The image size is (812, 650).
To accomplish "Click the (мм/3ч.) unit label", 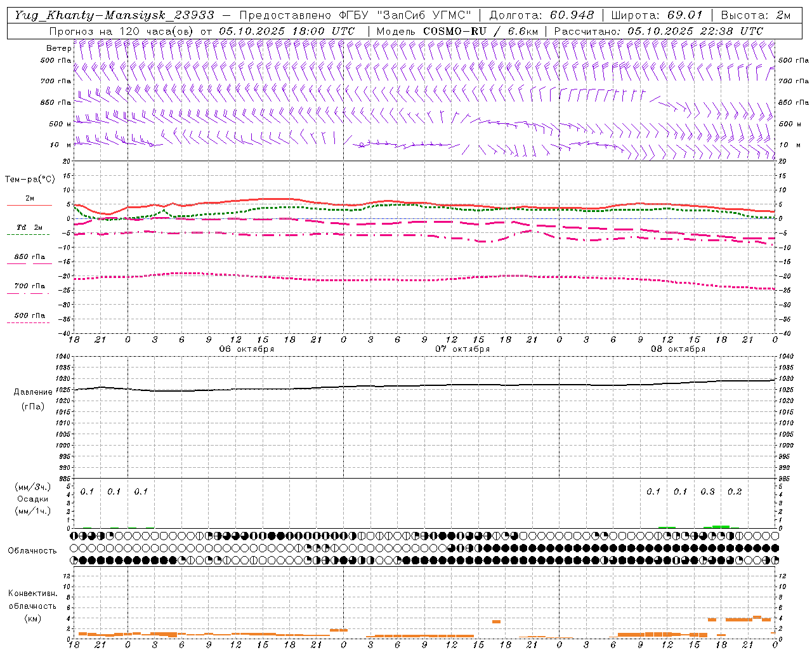I will [33, 487].
